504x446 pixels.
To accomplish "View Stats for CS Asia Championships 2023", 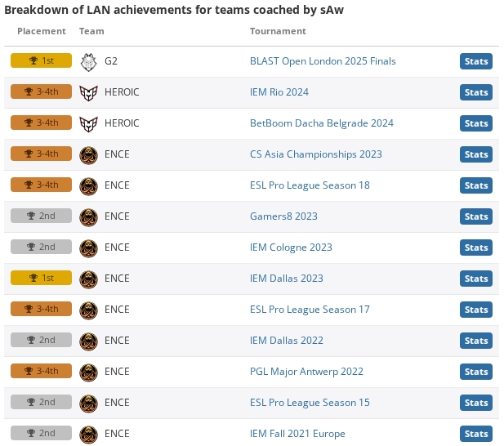I will click(x=476, y=154).
